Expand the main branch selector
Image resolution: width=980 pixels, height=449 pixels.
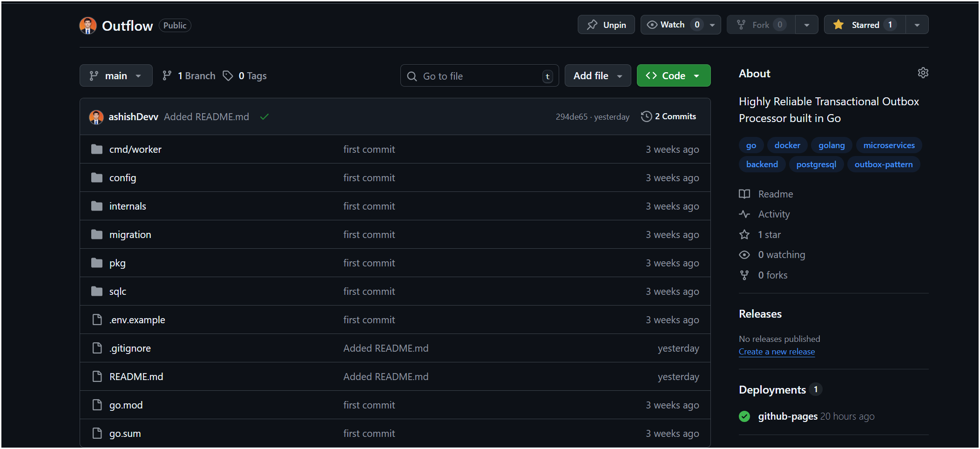click(116, 75)
